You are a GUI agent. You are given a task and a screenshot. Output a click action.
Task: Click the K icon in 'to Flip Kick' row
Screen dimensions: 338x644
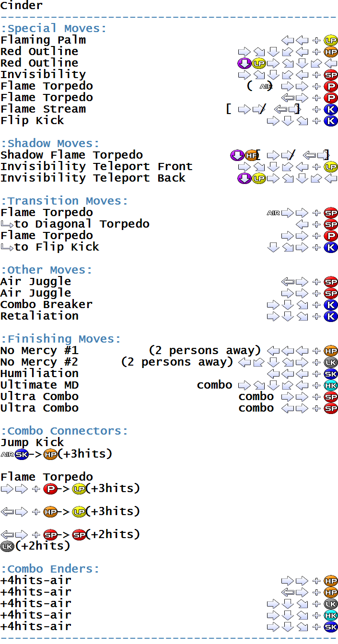tap(331, 247)
